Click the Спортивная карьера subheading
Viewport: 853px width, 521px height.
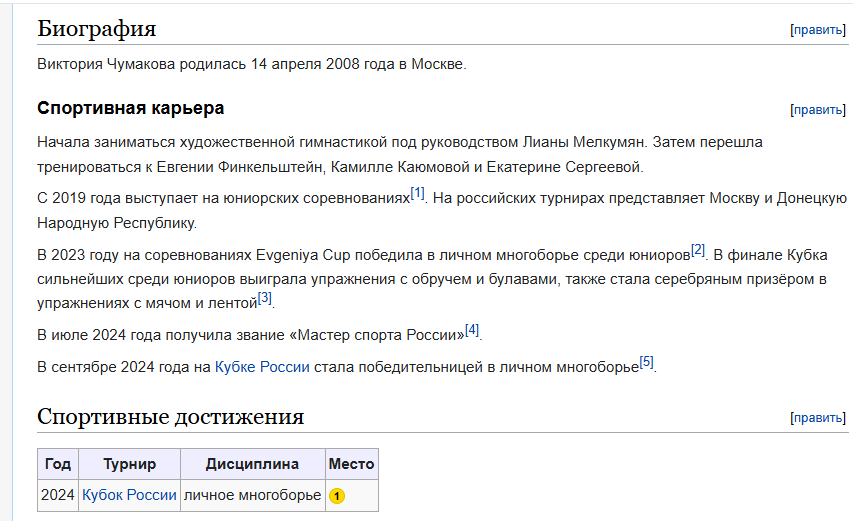pyautogui.click(x=131, y=108)
